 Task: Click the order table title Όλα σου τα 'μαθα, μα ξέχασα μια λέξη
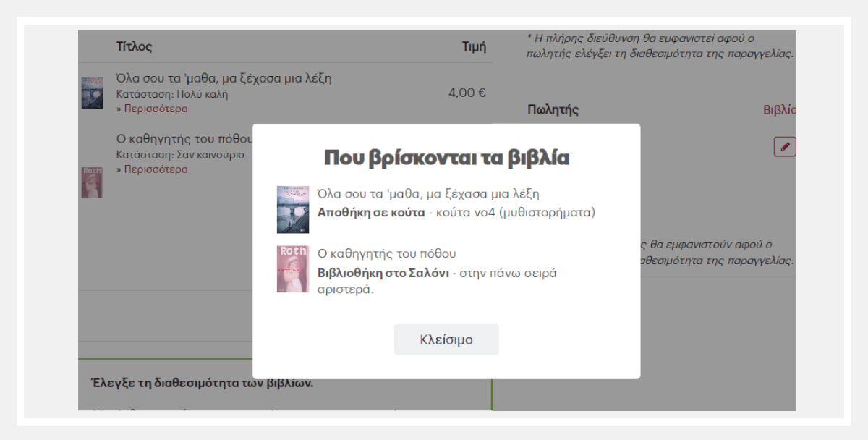[224, 78]
